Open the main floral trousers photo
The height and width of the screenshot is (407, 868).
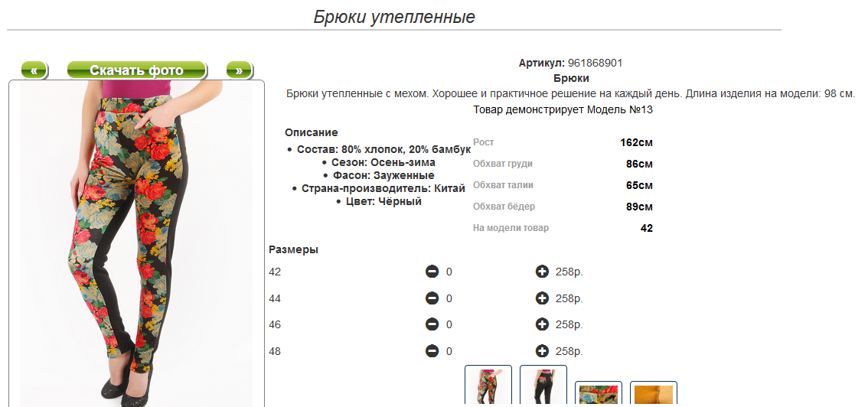pos(136,243)
